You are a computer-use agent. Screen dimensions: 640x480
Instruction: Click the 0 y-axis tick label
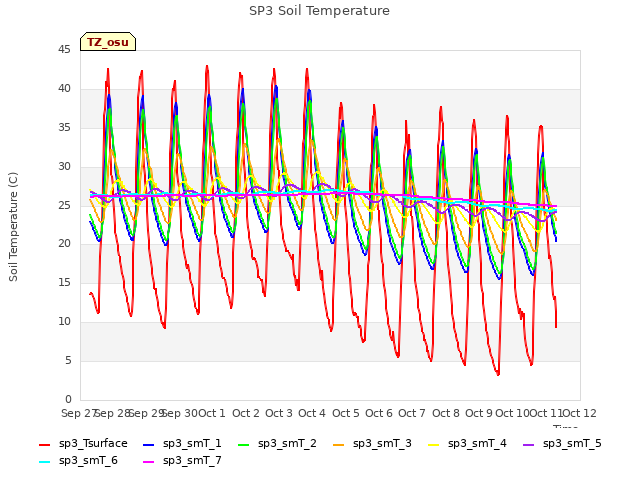[68, 399]
